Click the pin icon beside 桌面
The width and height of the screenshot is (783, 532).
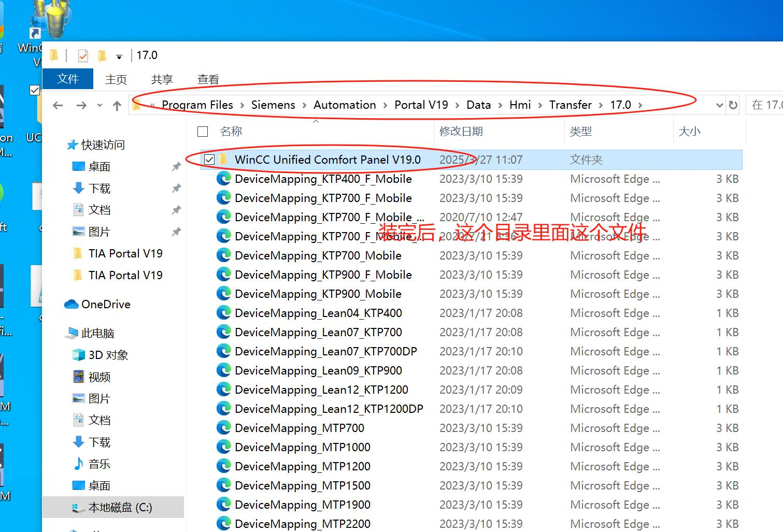(176, 167)
